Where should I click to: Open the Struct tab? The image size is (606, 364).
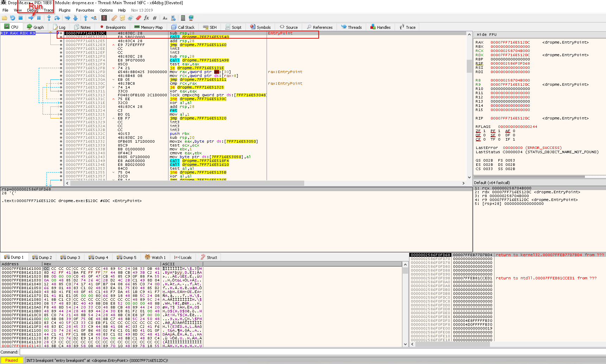point(209,257)
